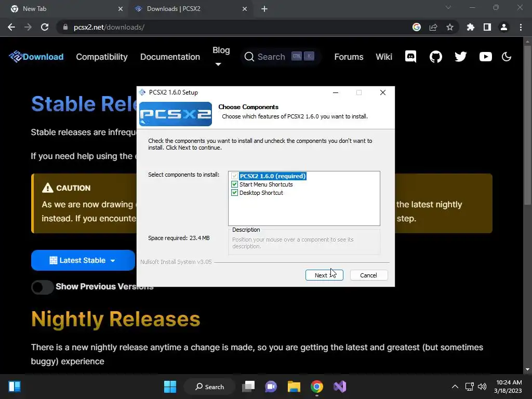Open the Chrome extensions puzzle icon
This screenshot has height=399, width=532.
[471, 27]
